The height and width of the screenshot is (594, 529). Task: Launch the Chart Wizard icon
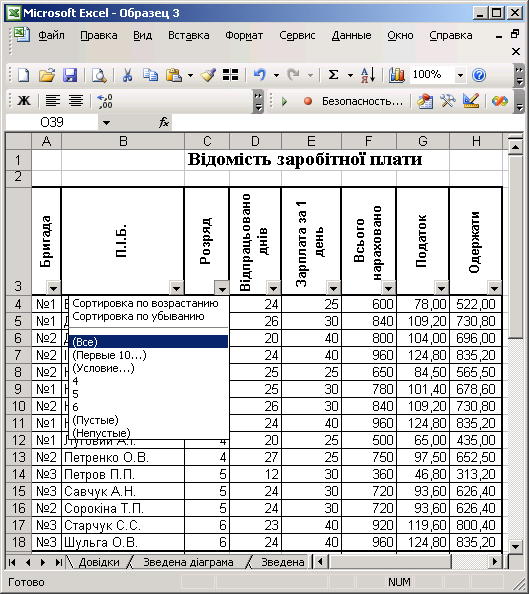pyautogui.click(x=396, y=75)
